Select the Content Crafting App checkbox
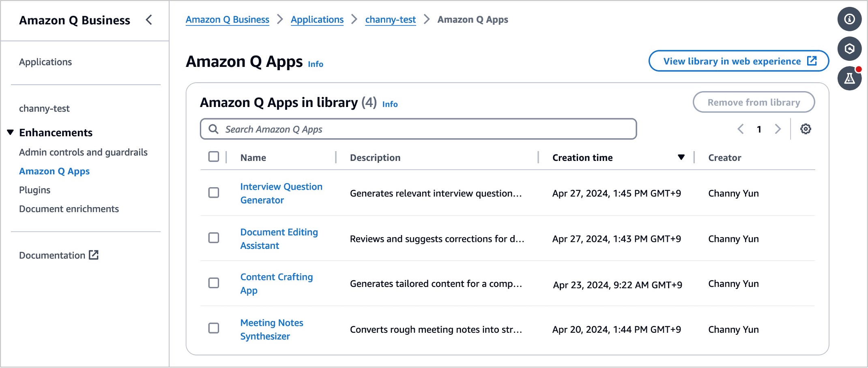Screen dimensions: 868x368 [x=214, y=283]
